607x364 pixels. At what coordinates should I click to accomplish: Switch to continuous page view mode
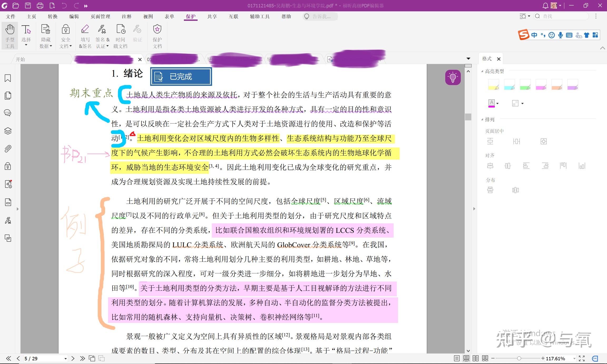tap(466, 358)
